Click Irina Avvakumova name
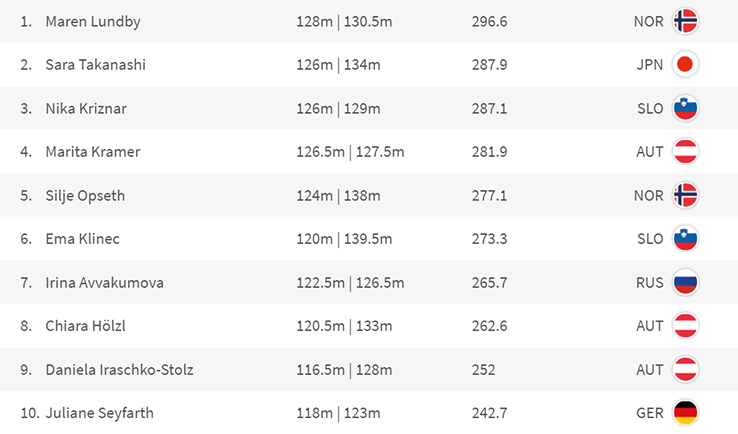Viewport: 738px width, 434px height. click(104, 282)
